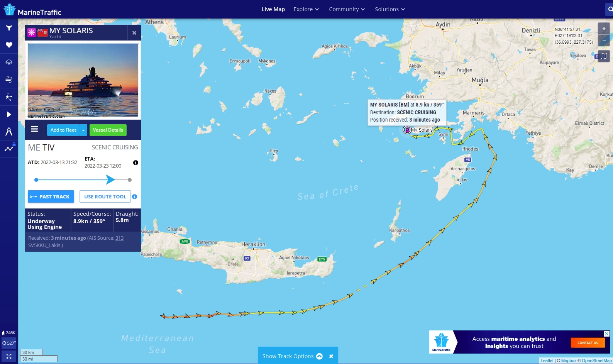Image resolution: width=613 pixels, height=364 pixels.
Task: Expand Show Track Options panel
Action: 292,356
